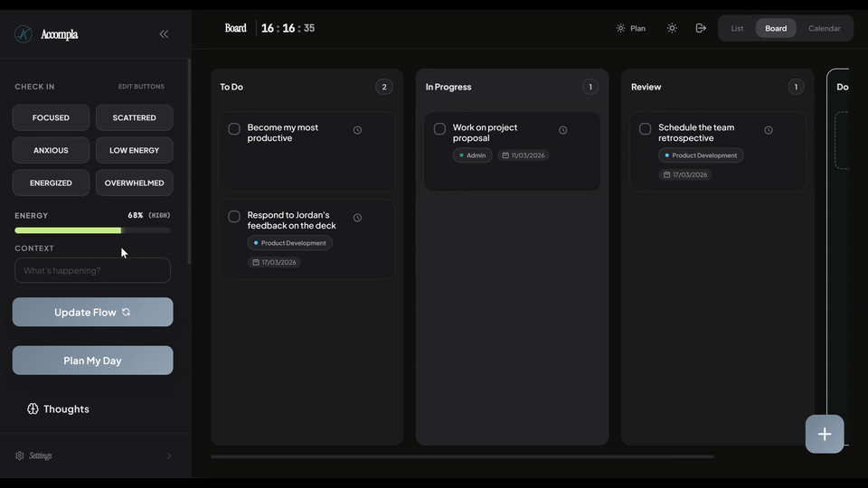868x488 pixels.
Task: Click the Accompla logo icon
Action: pyautogui.click(x=24, y=34)
